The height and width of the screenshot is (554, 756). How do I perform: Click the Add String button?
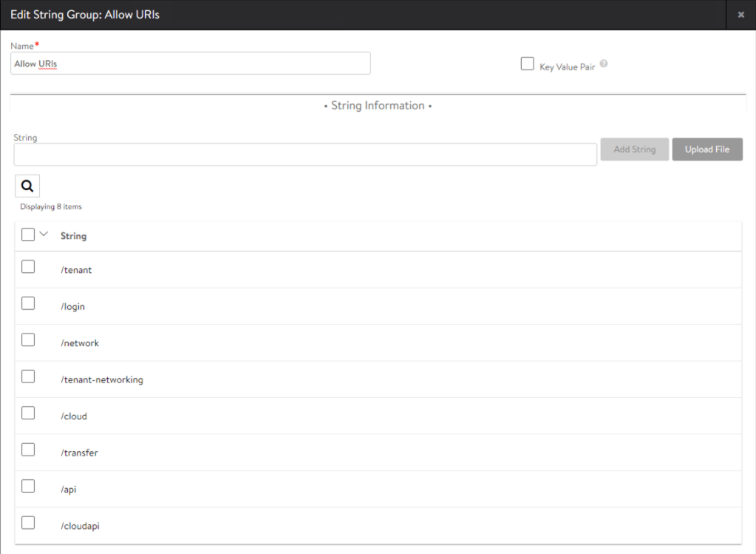(x=634, y=149)
